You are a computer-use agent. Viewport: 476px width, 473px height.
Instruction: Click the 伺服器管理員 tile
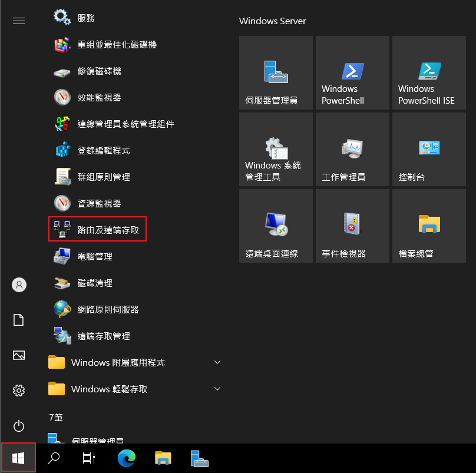pos(276,72)
